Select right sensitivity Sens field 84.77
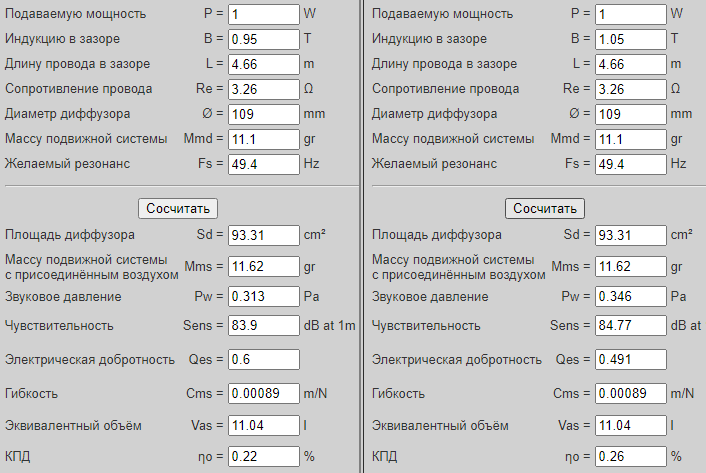 630,325
